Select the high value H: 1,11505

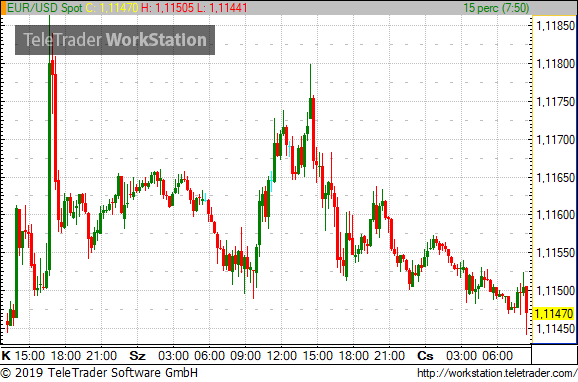coord(168,8)
